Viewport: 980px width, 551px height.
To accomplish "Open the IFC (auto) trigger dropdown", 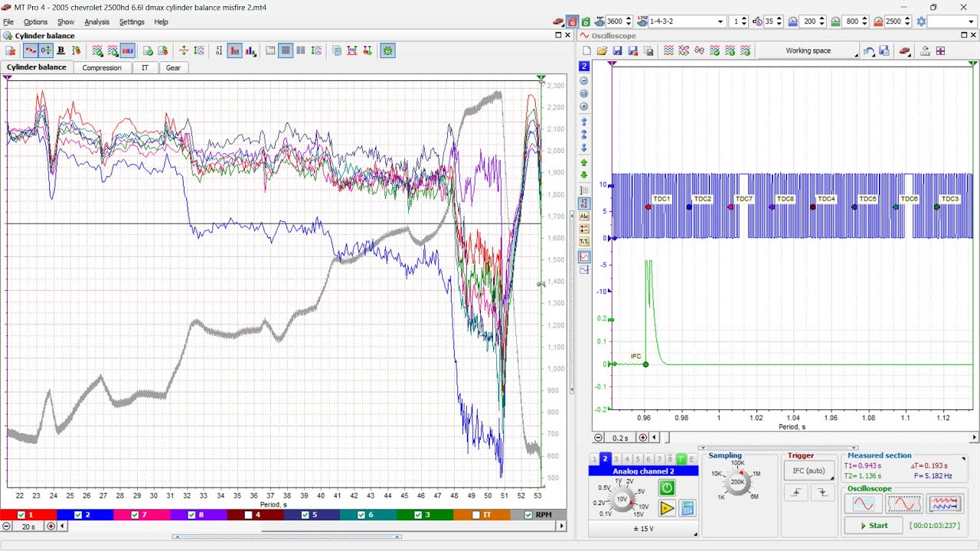I will pyautogui.click(x=808, y=471).
